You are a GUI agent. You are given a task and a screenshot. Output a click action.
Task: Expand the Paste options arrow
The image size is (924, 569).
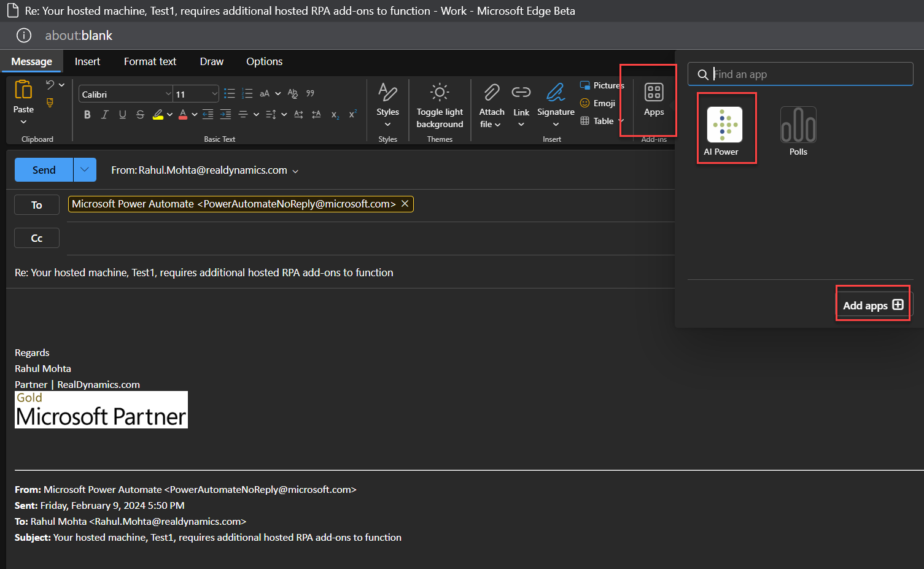23,122
